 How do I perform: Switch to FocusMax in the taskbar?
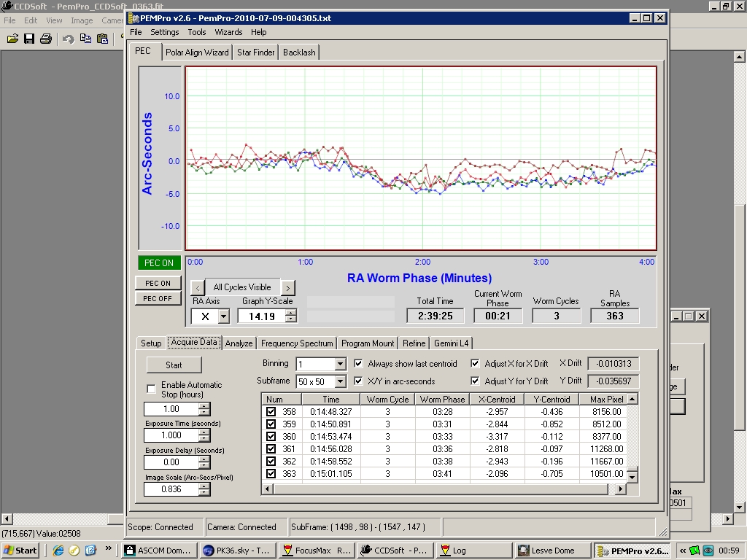tap(317, 551)
